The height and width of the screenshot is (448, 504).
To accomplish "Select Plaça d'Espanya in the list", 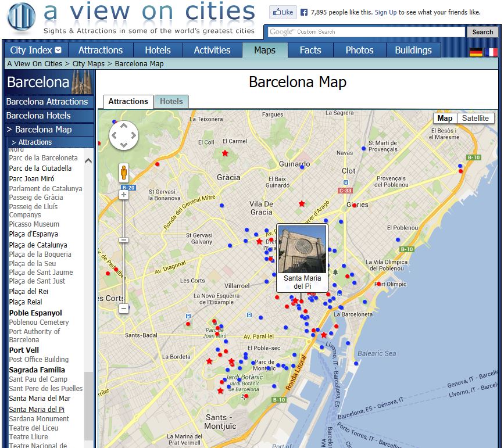I will pos(34,234).
